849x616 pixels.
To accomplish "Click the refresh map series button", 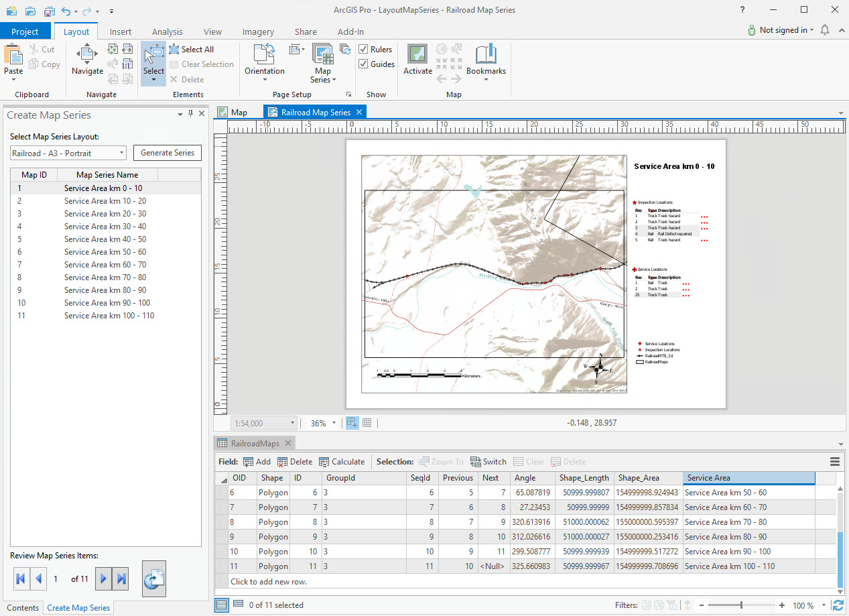I will [x=154, y=579].
